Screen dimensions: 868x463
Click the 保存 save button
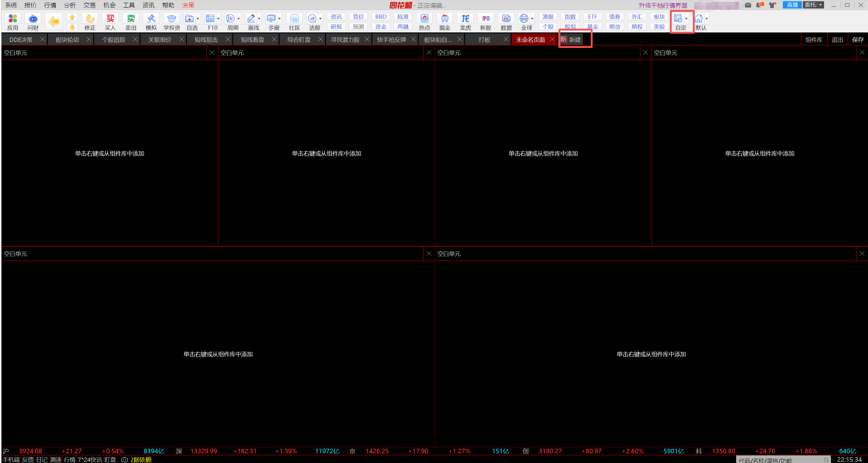pyautogui.click(x=858, y=40)
